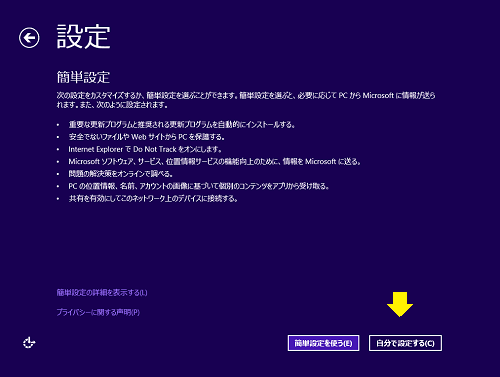Click the 簡単設定を使う(E) button
The height and width of the screenshot is (377, 500).
[323, 343]
